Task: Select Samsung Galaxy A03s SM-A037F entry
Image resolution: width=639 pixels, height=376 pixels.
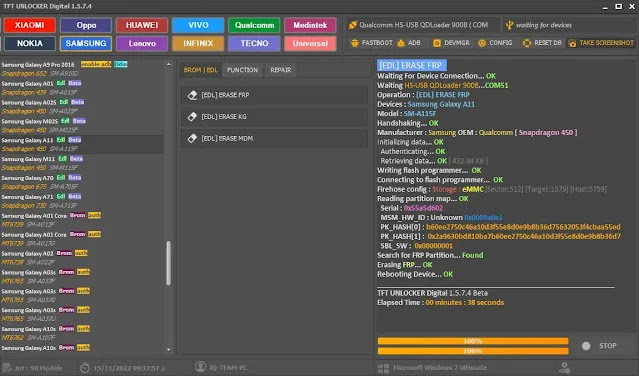Action: tap(82, 277)
